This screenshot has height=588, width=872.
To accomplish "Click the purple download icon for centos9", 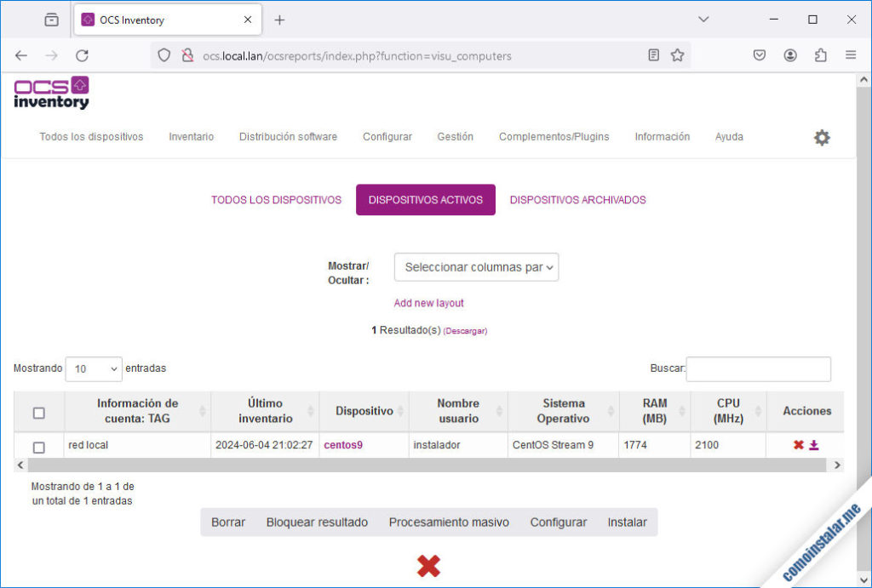I will [813, 444].
